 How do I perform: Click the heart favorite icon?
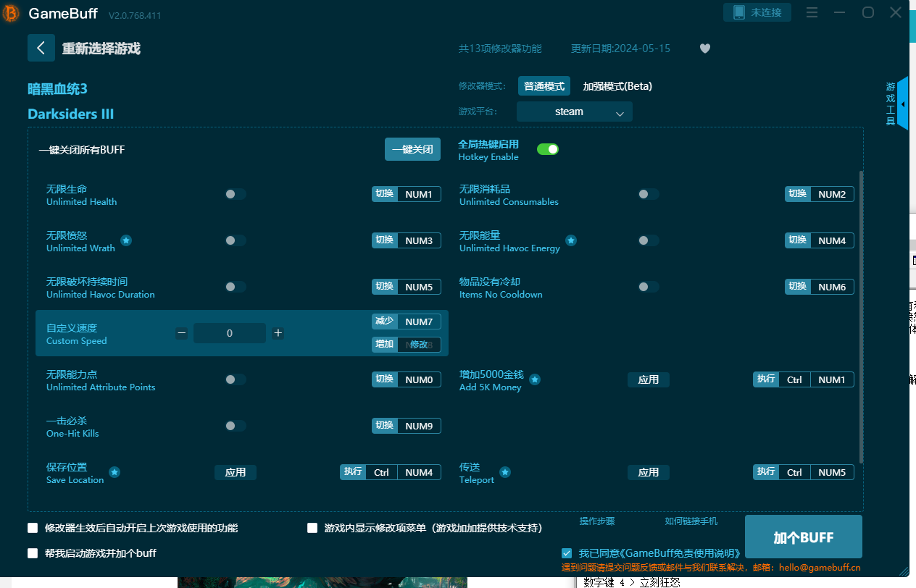(705, 49)
